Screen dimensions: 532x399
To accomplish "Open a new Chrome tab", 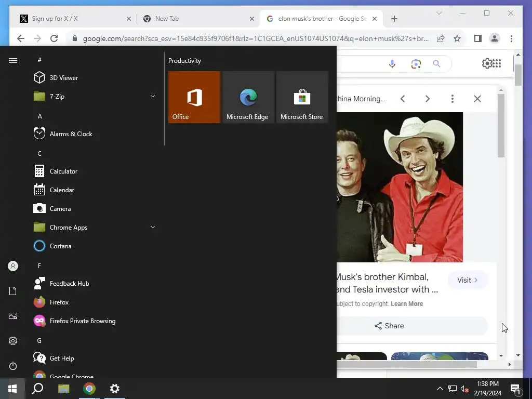I will (x=394, y=19).
